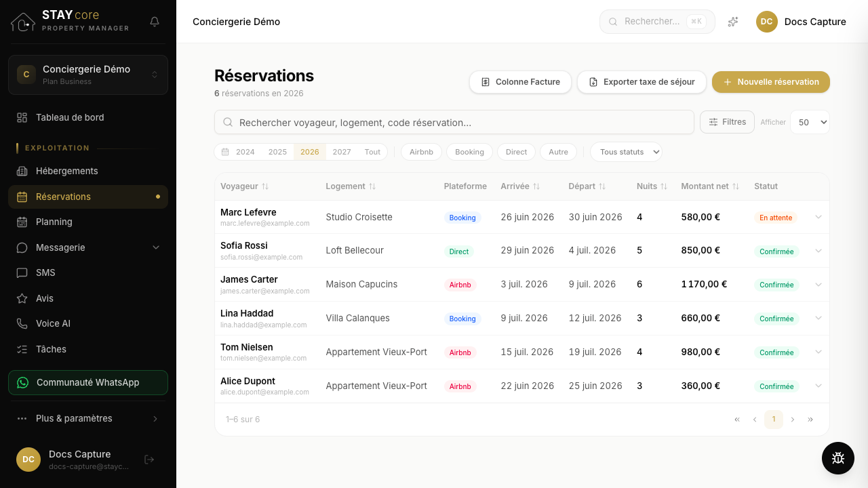Image resolution: width=868 pixels, height=488 pixels.
Task: Open the Afficher 50 rows selector
Action: click(x=810, y=122)
